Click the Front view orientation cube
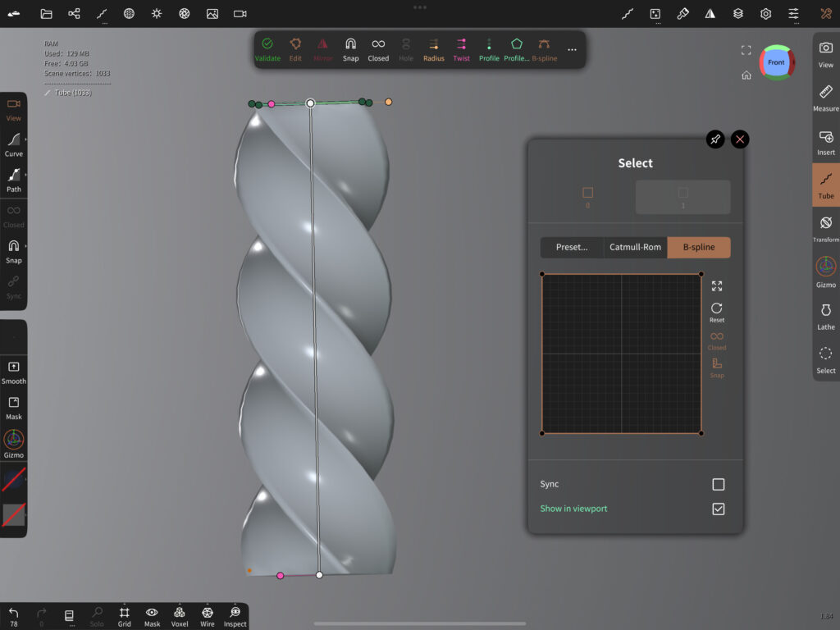The height and width of the screenshot is (630, 840). [776, 62]
